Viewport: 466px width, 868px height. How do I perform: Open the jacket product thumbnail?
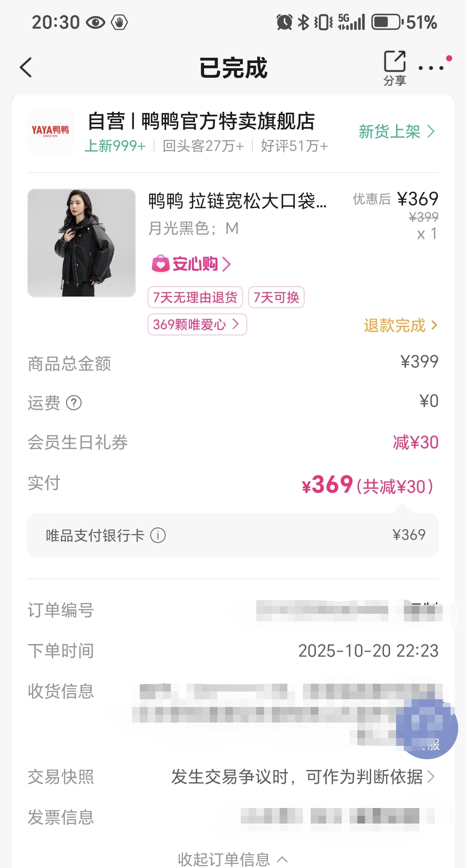tap(82, 243)
